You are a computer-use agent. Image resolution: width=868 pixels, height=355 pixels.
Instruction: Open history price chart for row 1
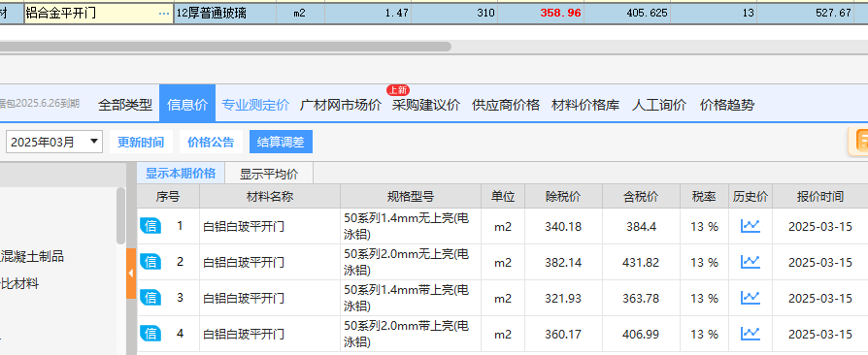751,226
